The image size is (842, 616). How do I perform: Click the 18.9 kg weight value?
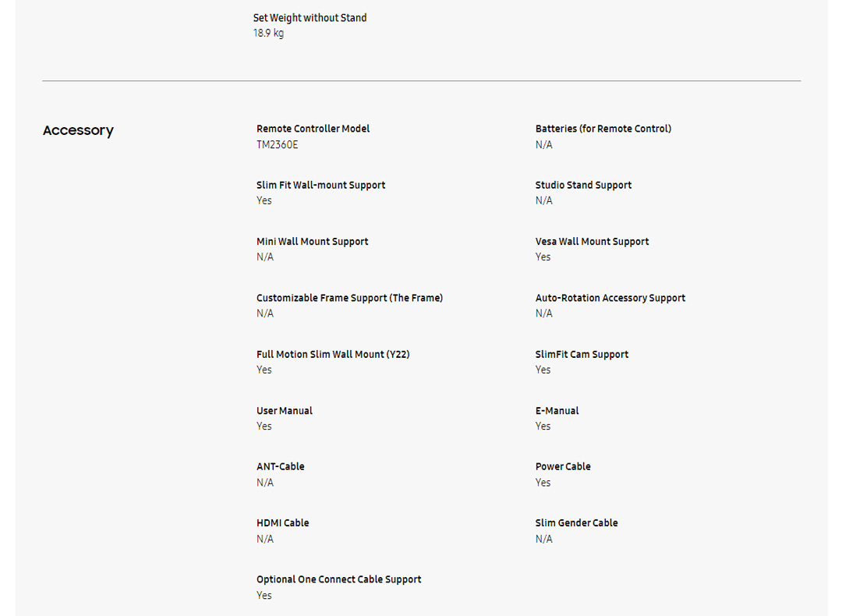(x=268, y=34)
